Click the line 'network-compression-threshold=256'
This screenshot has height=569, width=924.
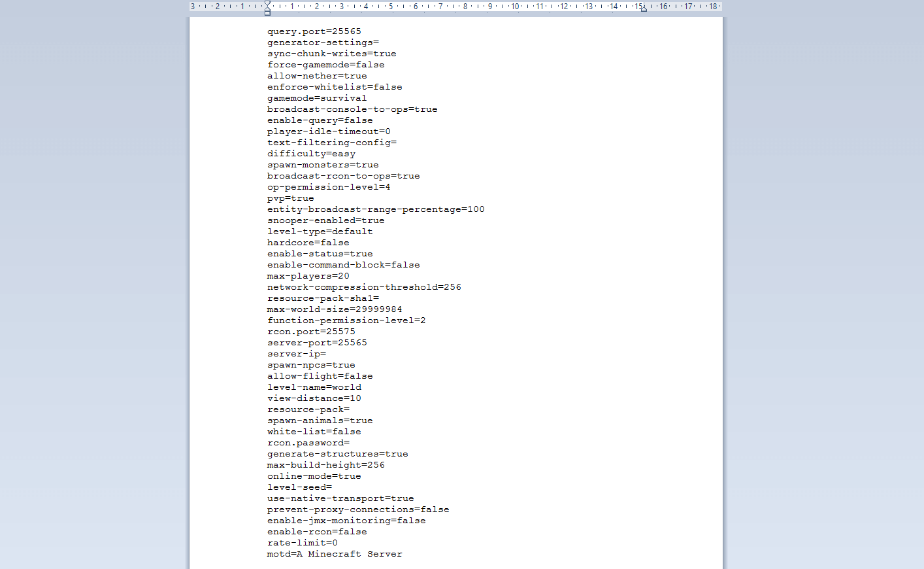(x=364, y=287)
